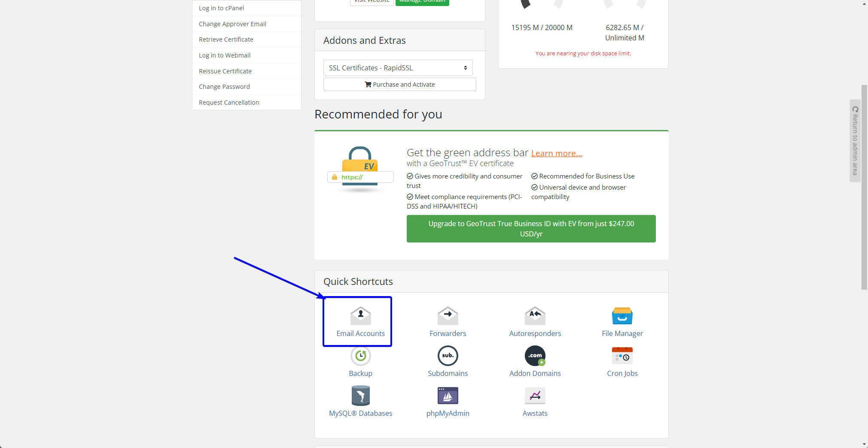Open the Awstats chart icon
Viewport: 868px width, 448px height.
click(535, 396)
